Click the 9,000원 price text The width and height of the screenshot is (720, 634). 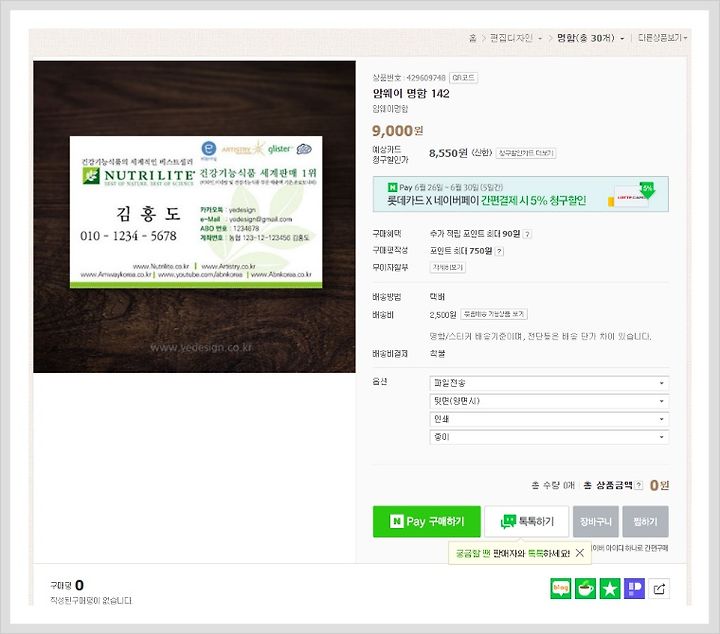397,131
